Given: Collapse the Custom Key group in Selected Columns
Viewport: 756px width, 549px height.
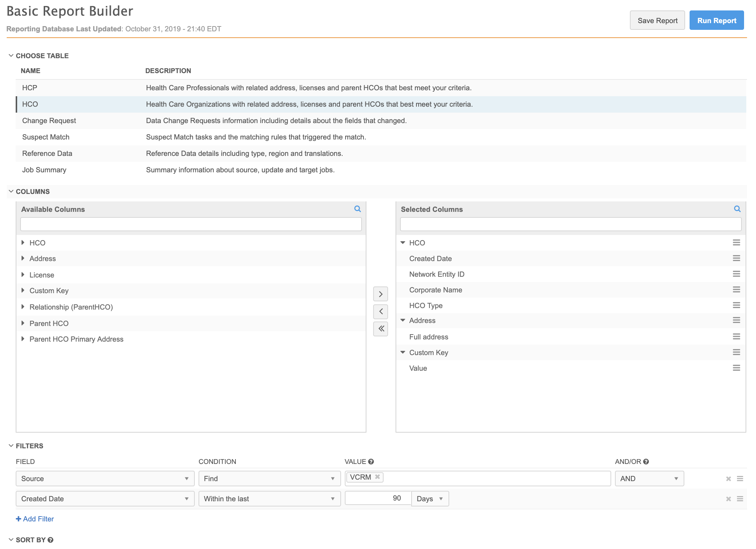Looking at the screenshot, I should pyautogui.click(x=403, y=352).
